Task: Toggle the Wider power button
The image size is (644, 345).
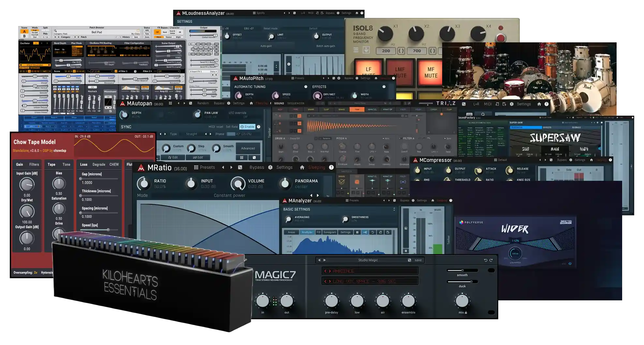Action: click(x=570, y=264)
